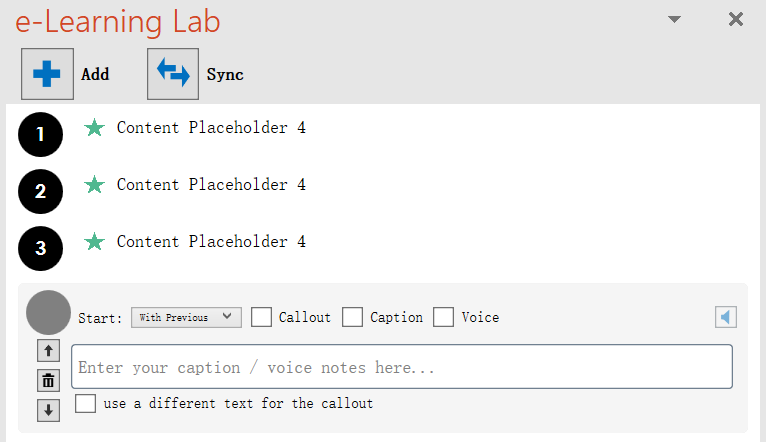Toggle the Voice checkbox
The image size is (766, 442).
click(x=443, y=317)
